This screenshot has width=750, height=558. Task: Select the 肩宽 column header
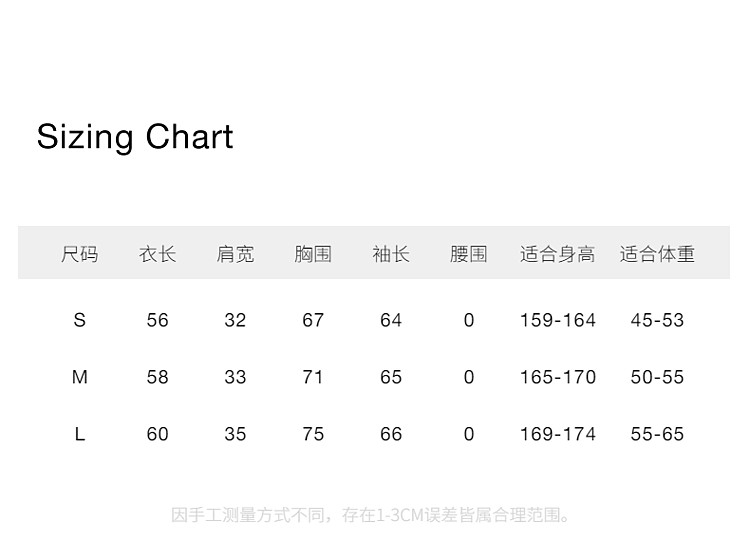tap(235, 254)
